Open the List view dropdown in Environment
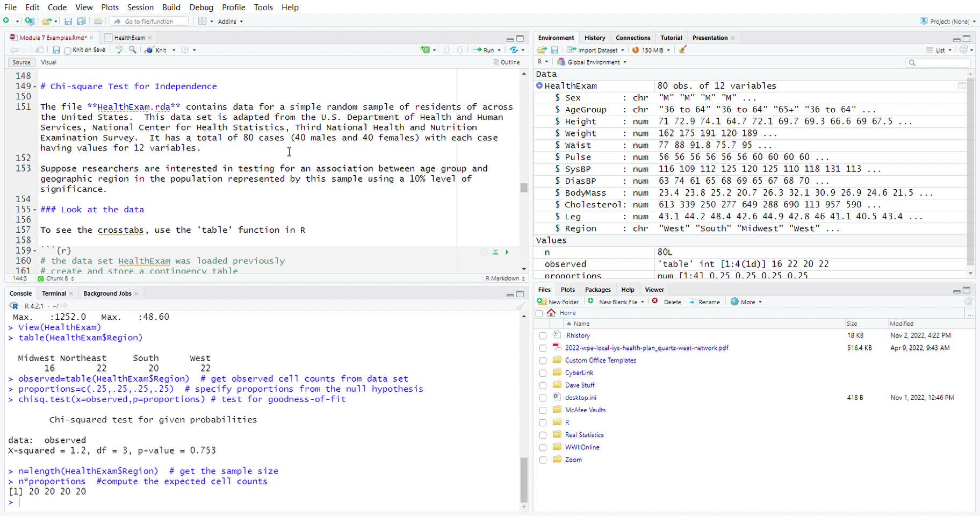Screen dimensions: 980x516 coord(939,50)
